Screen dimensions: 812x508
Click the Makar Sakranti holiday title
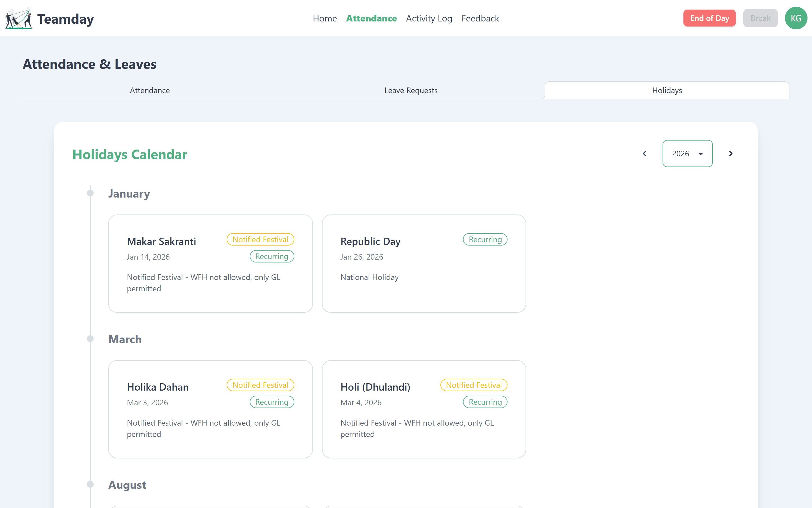pyautogui.click(x=161, y=241)
